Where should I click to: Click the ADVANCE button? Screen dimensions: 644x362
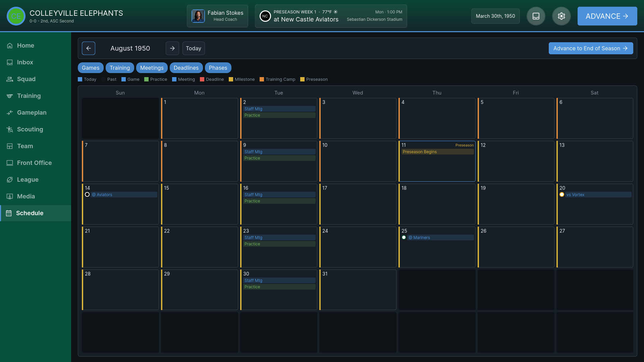coord(607,16)
